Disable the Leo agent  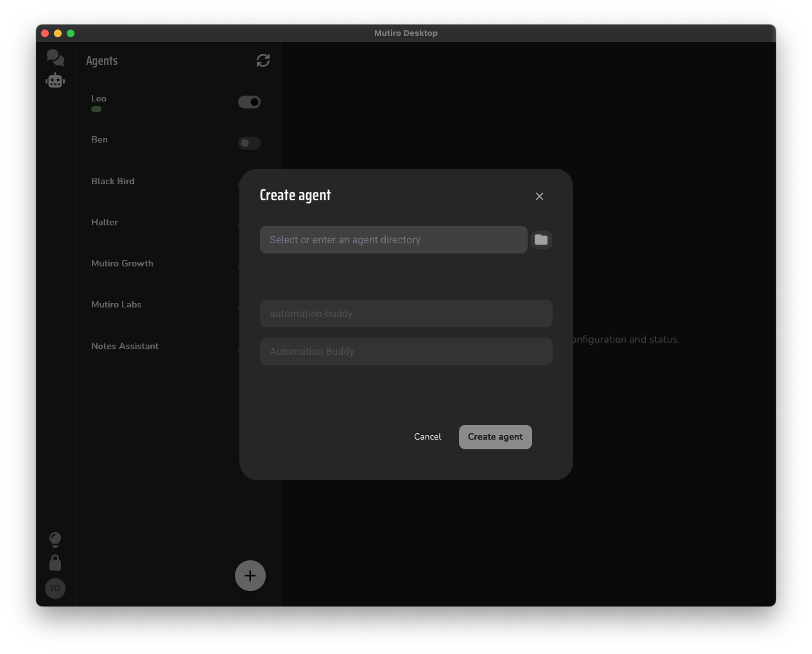tap(249, 102)
